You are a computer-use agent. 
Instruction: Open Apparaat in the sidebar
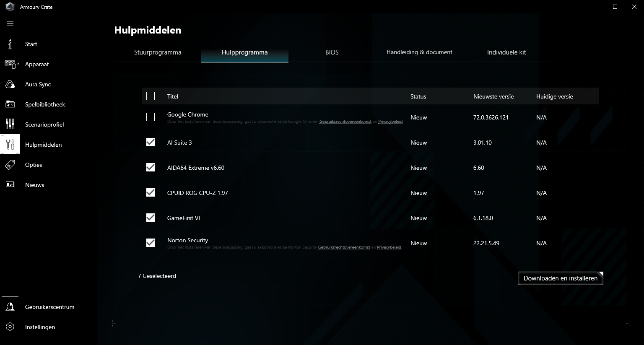point(37,64)
